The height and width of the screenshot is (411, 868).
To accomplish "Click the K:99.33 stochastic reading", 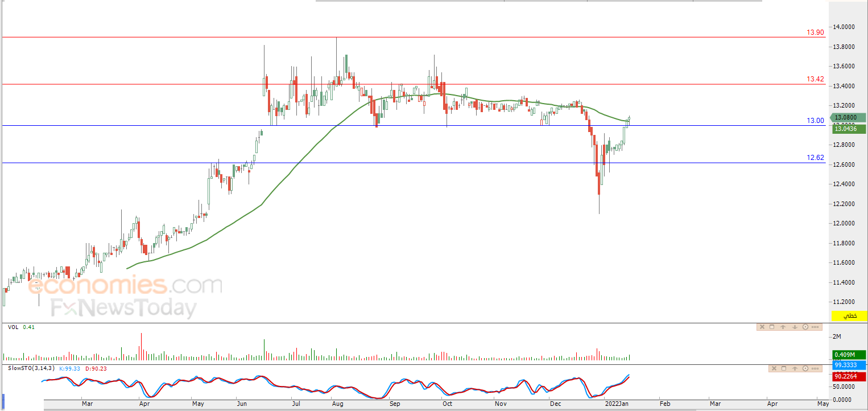I will (x=69, y=368).
